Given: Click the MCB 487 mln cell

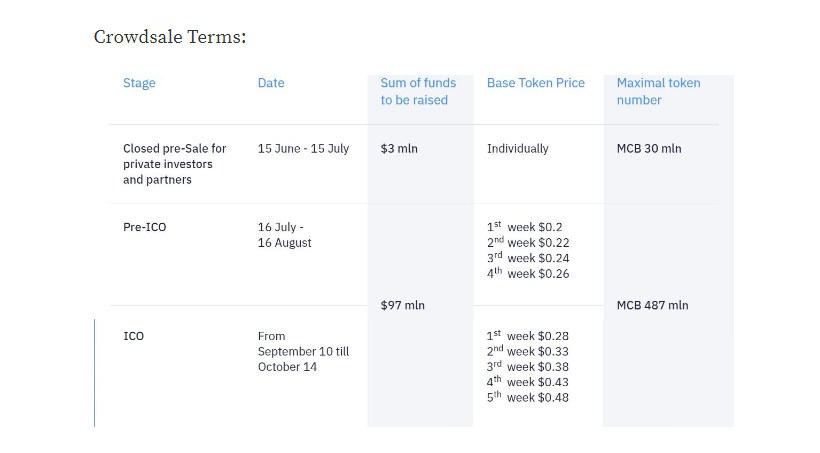Looking at the screenshot, I should pyautogui.click(x=653, y=305).
